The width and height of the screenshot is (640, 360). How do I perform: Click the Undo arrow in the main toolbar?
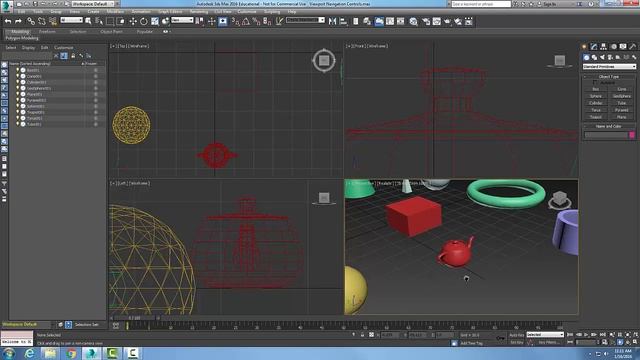8,21
